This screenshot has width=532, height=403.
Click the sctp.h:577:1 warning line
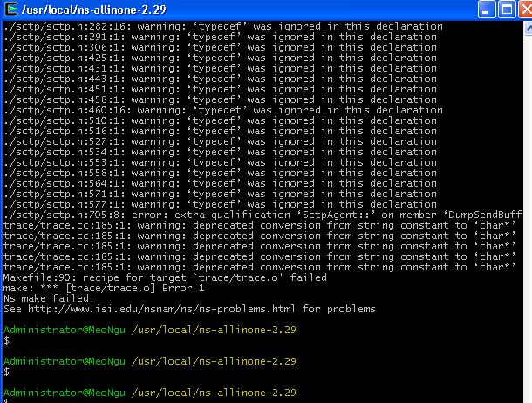(220, 204)
